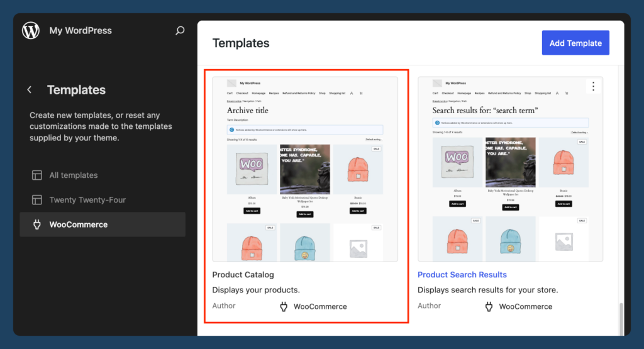644x349 pixels.
Task: Click the My WordPress site title
Action: 80,30
